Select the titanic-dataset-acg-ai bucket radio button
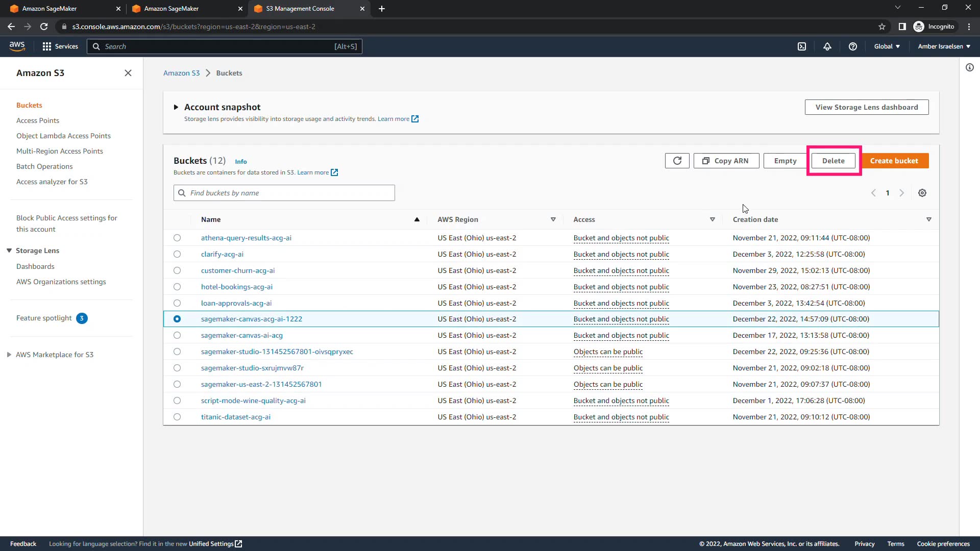 [x=177, y=417]
